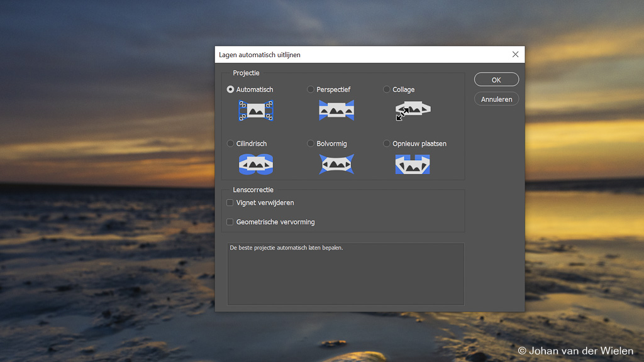Click the Cilindrisch projection preview icon

(x=256, y=165)
